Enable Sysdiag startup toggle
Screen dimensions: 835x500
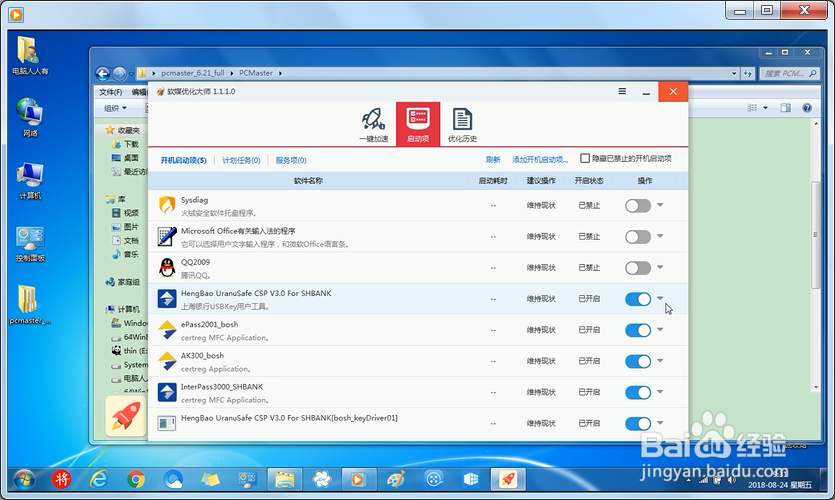tap(638, 206)
